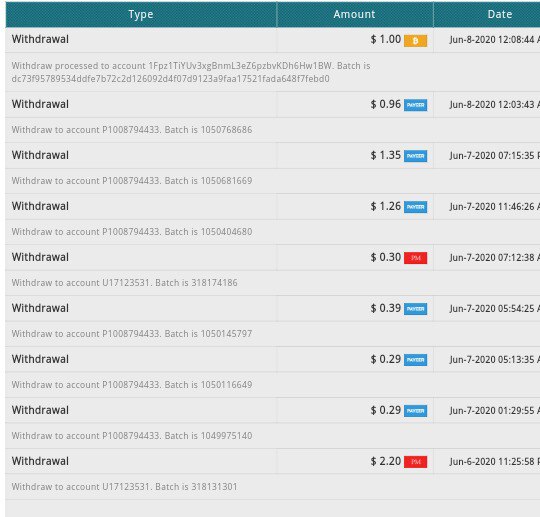This screenshot has height=517, width=540.
Task: Select the $ 1.26 amount value
Action: pyautogui.click(x=386, y=206)
